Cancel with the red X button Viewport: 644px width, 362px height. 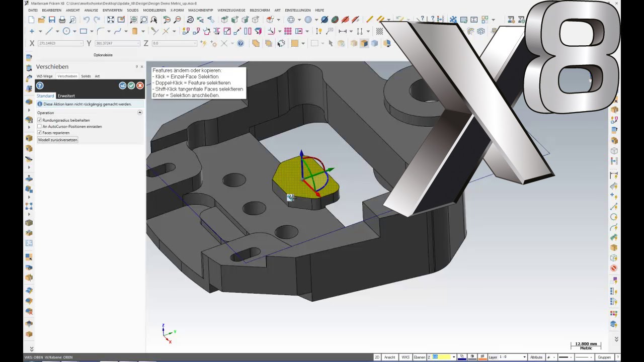[x=140, y=86]
